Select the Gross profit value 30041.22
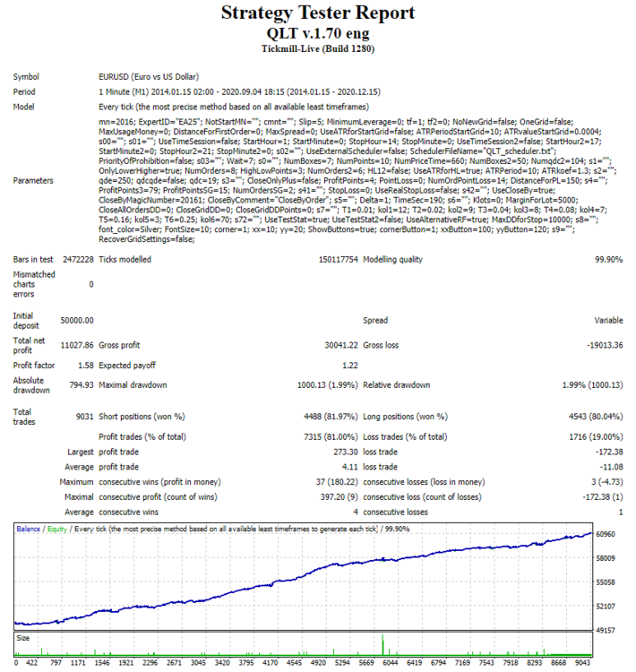 coord(340,345)
